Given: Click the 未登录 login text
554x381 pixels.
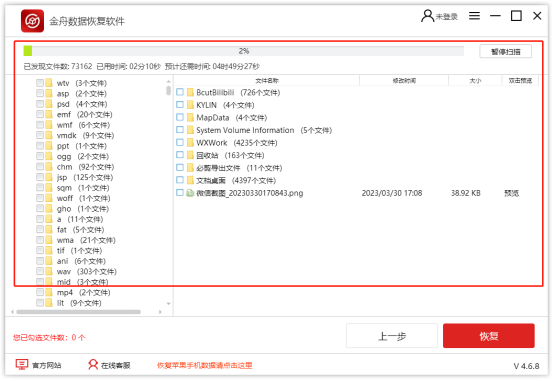Looking at the screenshot, I should point(447,17).
